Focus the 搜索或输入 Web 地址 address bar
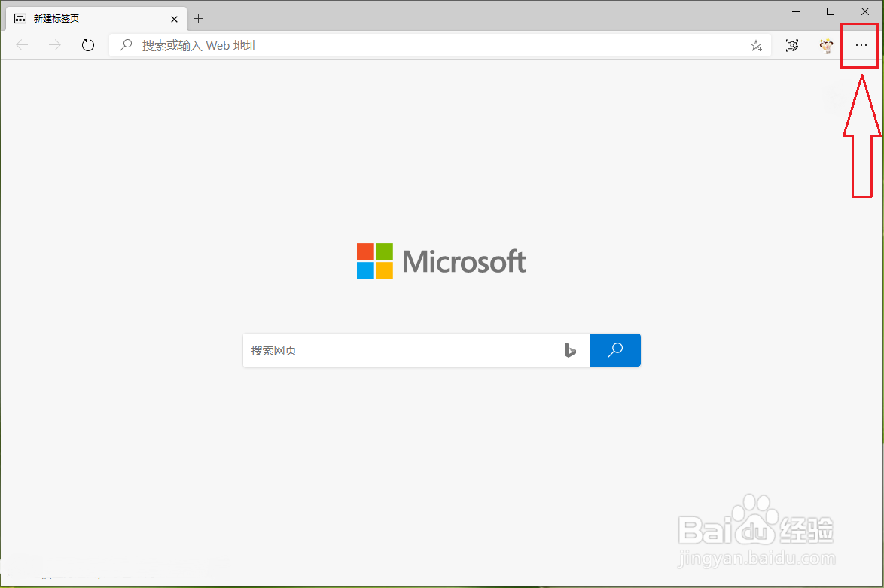This screenshot has height=588, width=884. point(440,46)
